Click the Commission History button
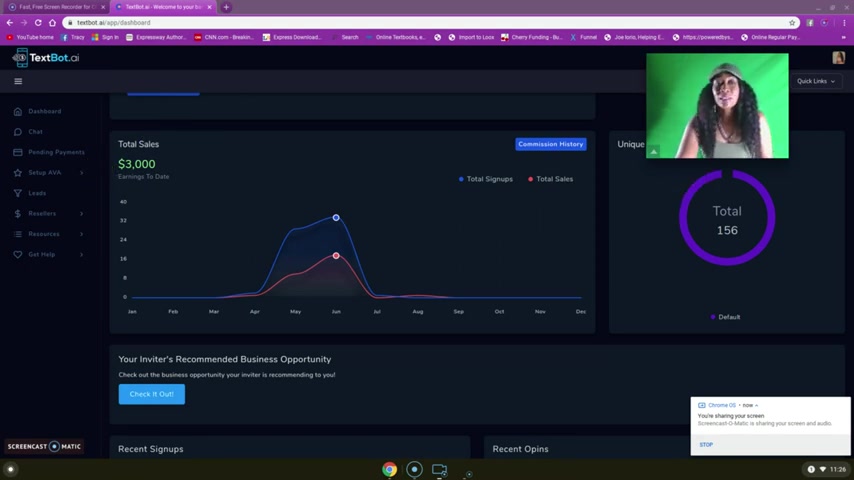 (551, 144)
